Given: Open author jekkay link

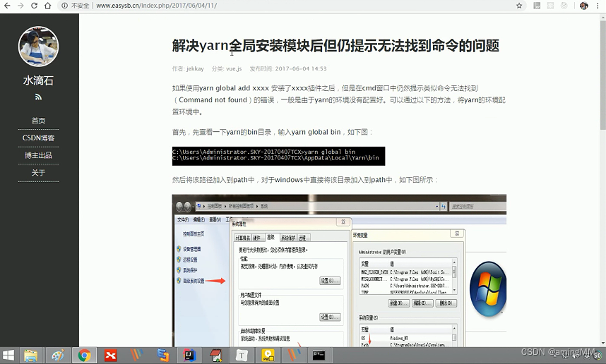Looking at the screenshot, I should 195,68.
